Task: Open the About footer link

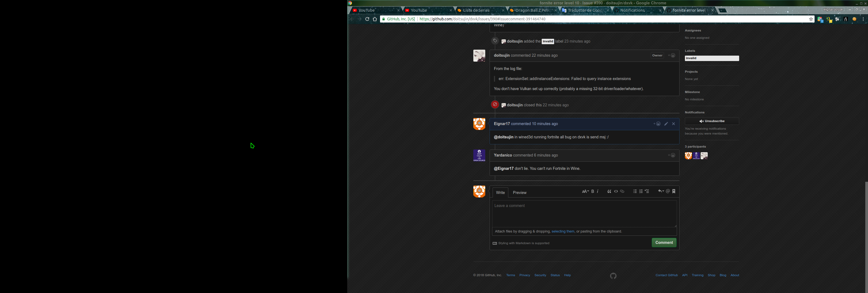Action: (735, 275)
